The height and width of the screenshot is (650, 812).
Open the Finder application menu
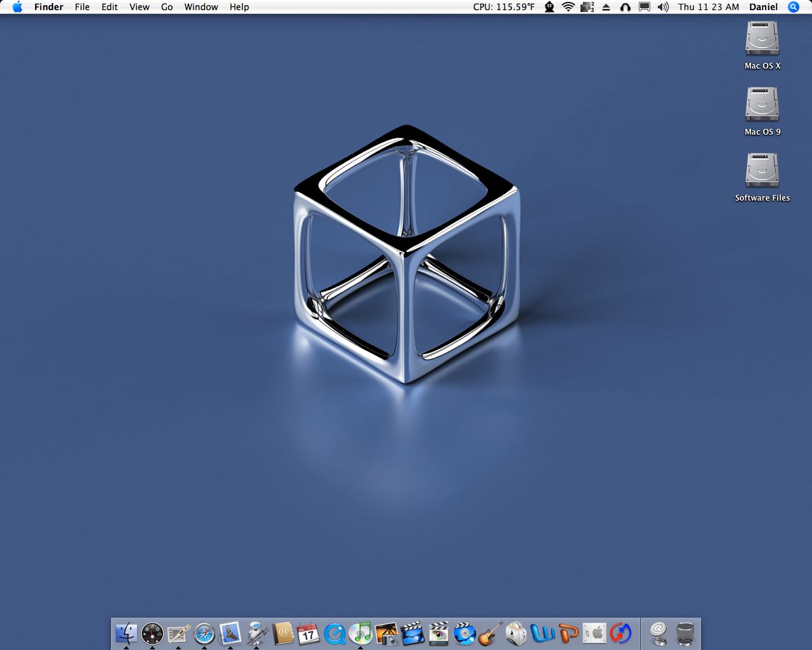click(49, 7)
